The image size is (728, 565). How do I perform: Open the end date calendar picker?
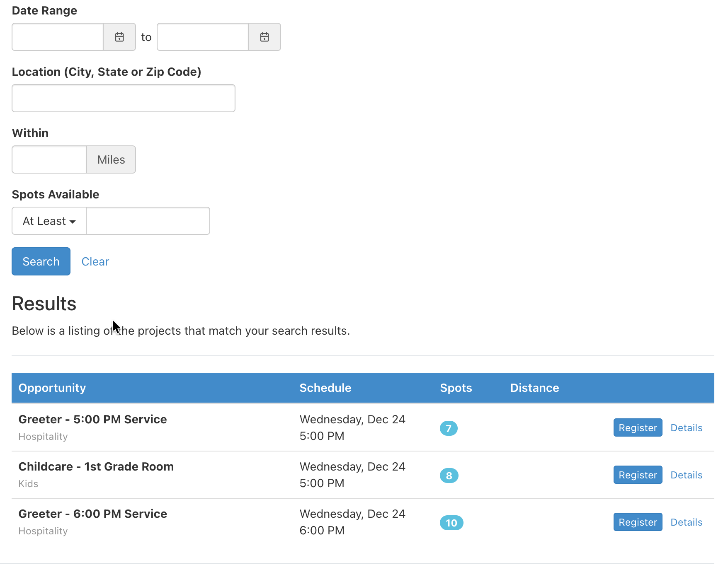click(265, 37)
